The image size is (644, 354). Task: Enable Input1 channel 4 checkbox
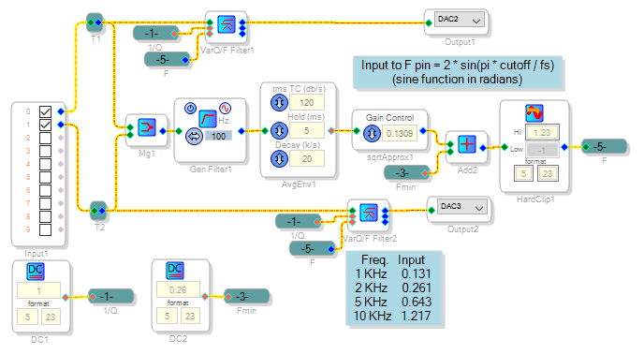coord(45,164)
